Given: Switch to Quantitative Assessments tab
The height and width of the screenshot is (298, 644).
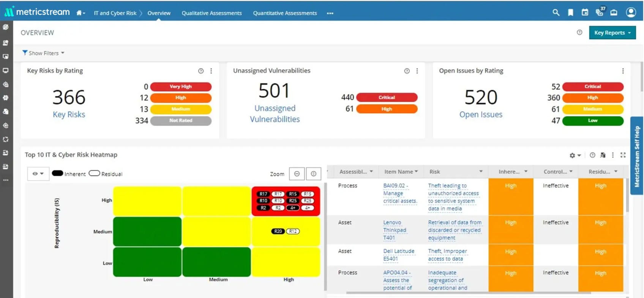Looking at the screenshot, I should (285, 13).
